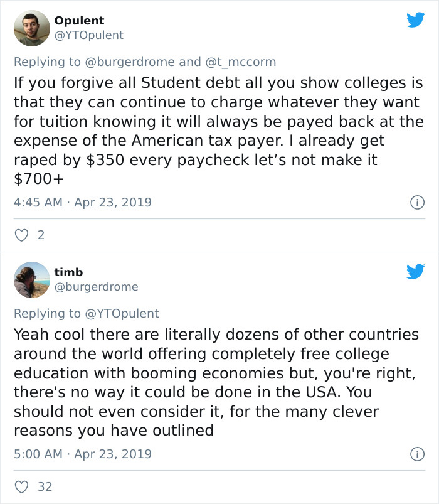Like Opulent's tweet with the heart icon

click(x=21, y=234)
